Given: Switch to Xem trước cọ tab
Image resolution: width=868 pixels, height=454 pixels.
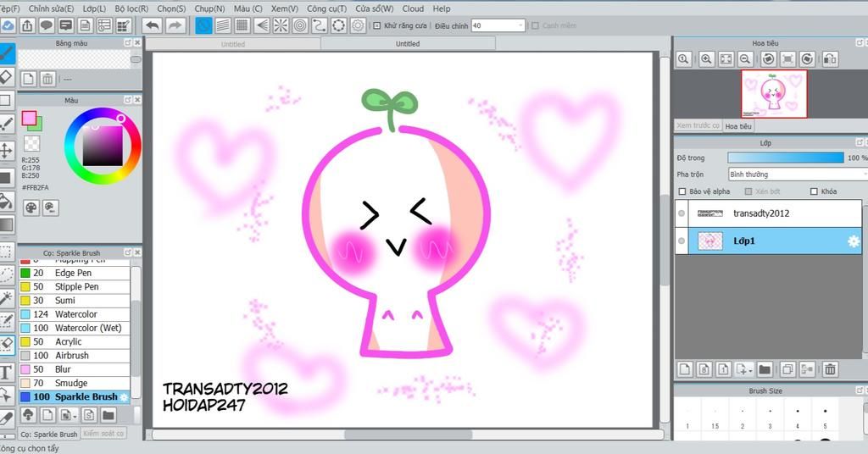Looking at the screenshot, I should pos(698,125).
